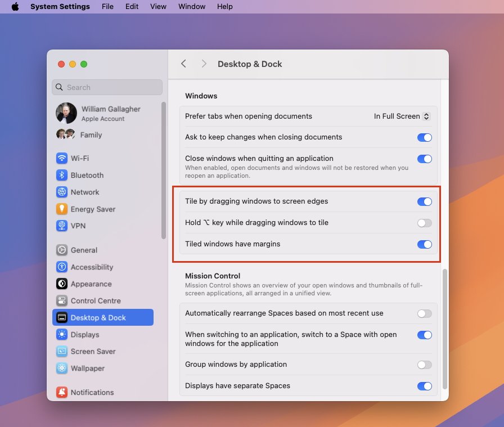This screenshot has height=427, width=504.
Task: Select Control Centre label in the sidebar
Action: click(96, 300)
